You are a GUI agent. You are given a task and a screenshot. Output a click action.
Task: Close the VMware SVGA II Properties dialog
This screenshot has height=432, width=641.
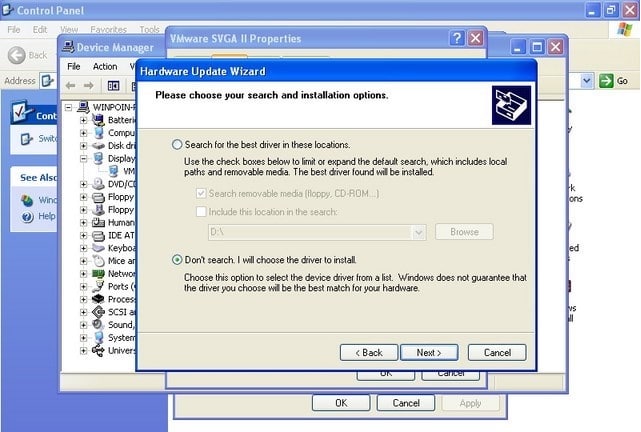[476, 38]
